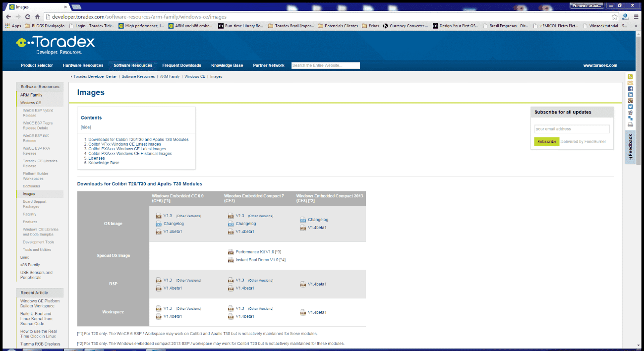Download CE8 BSP V1.4beta1 file icon
The image size is (644, 351).
click(x=303, y=284)
